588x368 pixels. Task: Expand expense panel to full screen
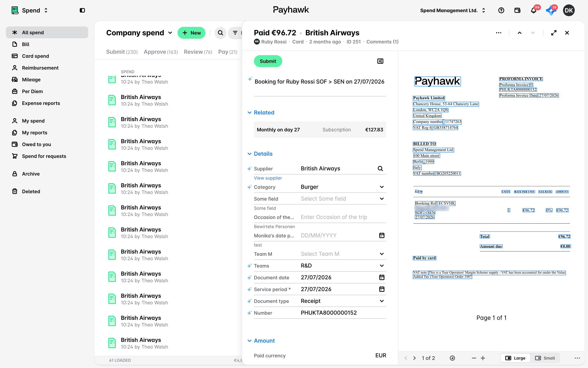tap(554, 33)
